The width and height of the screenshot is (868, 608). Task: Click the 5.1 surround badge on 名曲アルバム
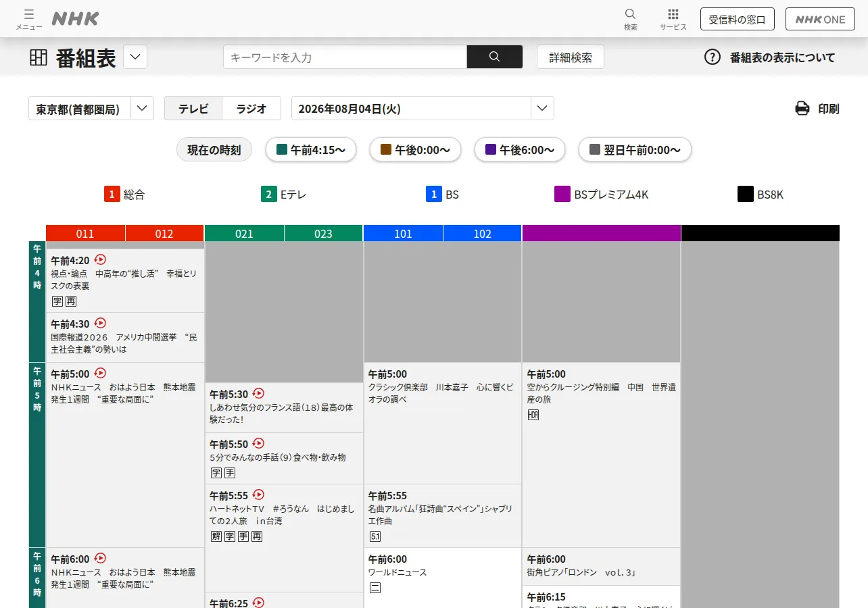click(x=375, y=536)
